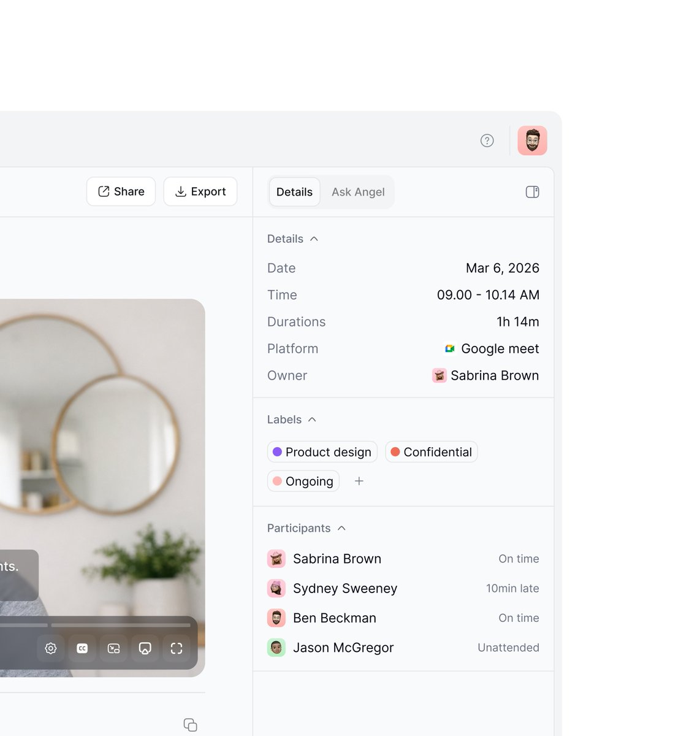The width and height of the screenshot is (700, 736).
Task: Click Sabrina Brown in the Participants list
Action: coord(337,559)
